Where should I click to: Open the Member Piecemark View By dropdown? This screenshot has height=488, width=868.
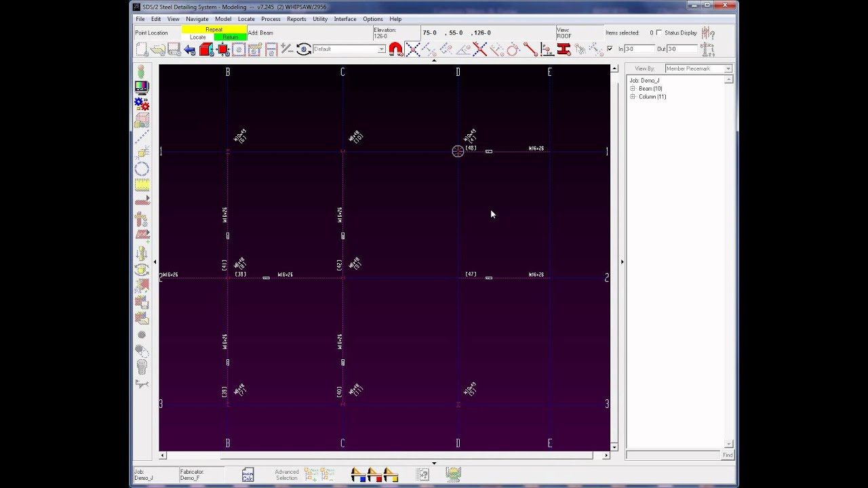pos(728,68)
